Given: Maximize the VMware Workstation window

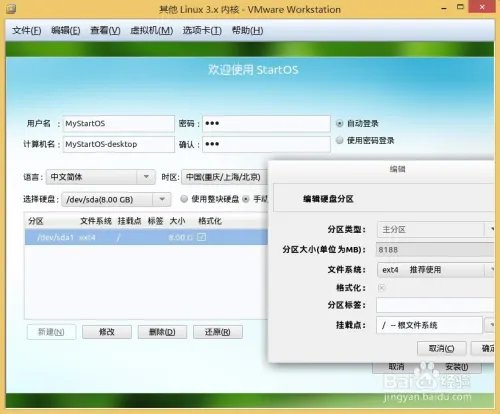Looking at the screenshot, I should pos(460,7).
